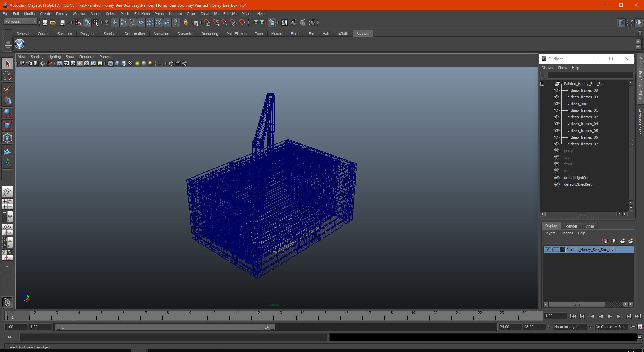Switch to Single Perspective view layout
Viewport: 644px width, 352px height.
point(7,192)
